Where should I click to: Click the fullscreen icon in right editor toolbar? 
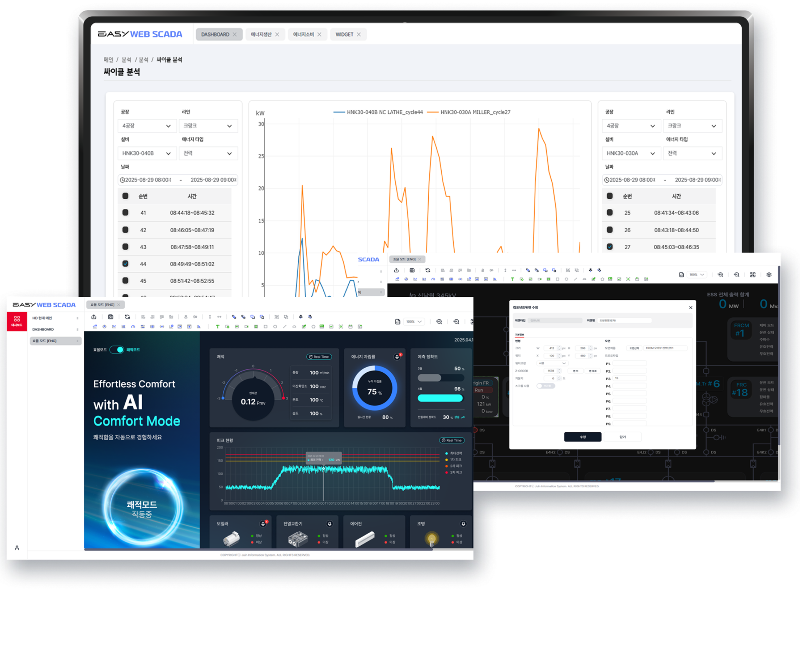752,275
